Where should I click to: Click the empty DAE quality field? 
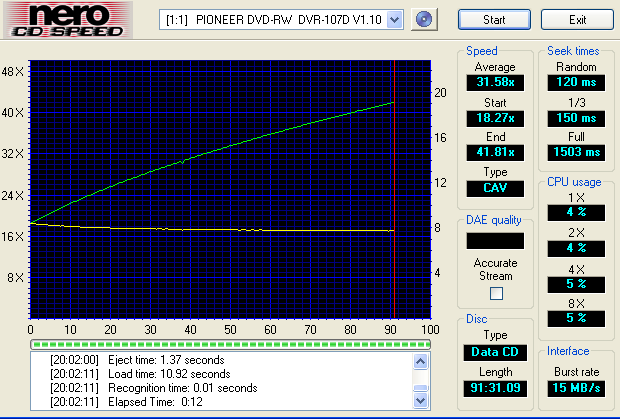click(x=494, y=240)
